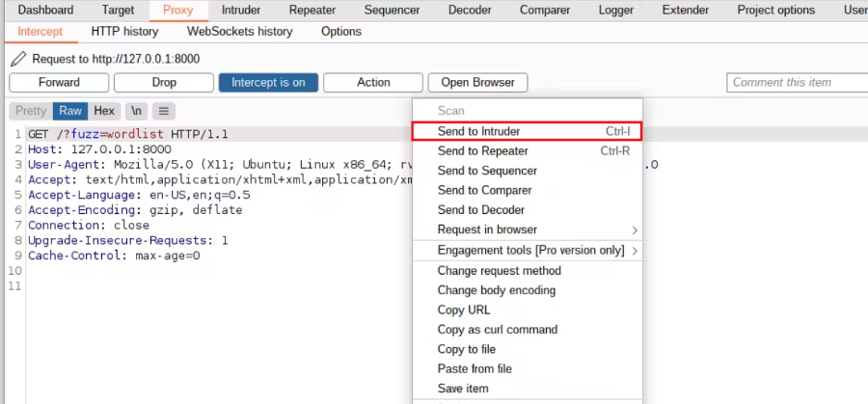Select the Intercept sub-tab
Image resolution: width=868 pixels, height=404 pixels.
41,32
